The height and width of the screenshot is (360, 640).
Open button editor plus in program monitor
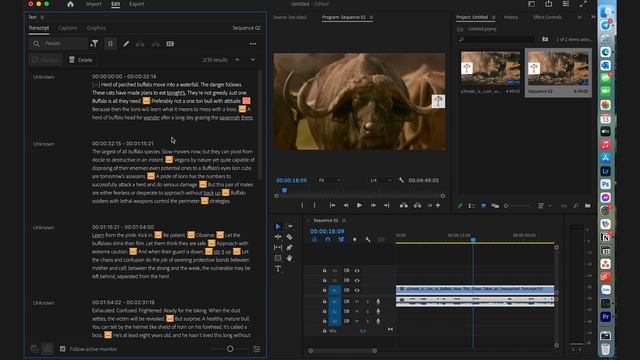(x=438, y=205)
